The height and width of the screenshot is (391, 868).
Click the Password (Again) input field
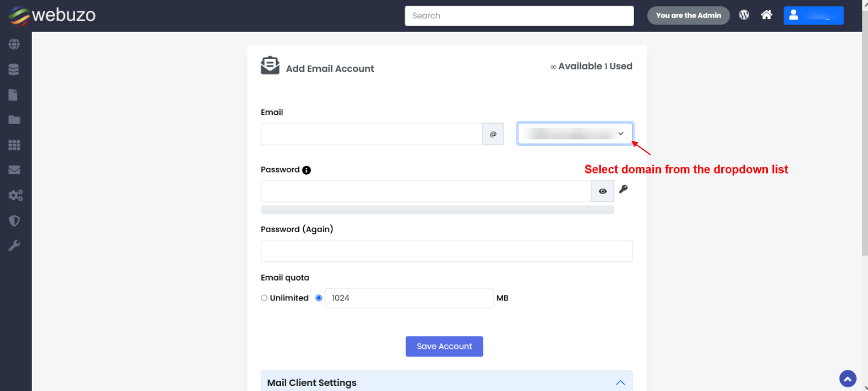coord(446,251)
